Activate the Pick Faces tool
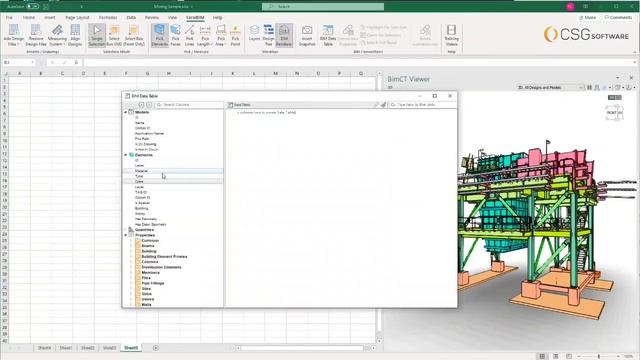This screenshot has width=640, height=360. (x=176, y=35)
